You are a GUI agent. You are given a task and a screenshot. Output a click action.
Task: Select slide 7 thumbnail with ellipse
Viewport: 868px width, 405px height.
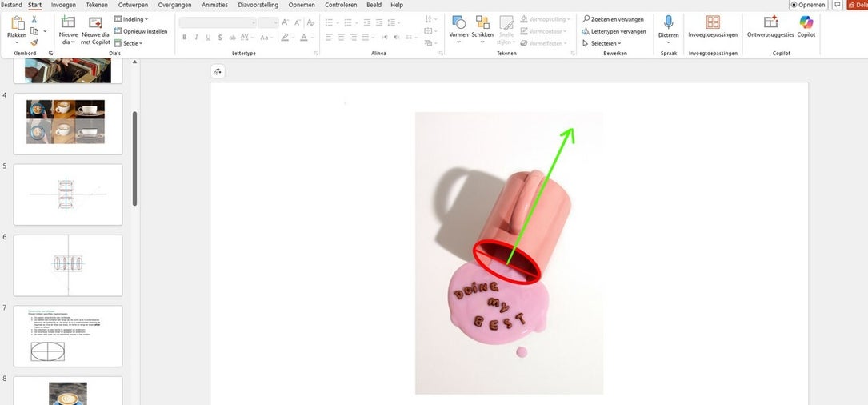point(67,336)
